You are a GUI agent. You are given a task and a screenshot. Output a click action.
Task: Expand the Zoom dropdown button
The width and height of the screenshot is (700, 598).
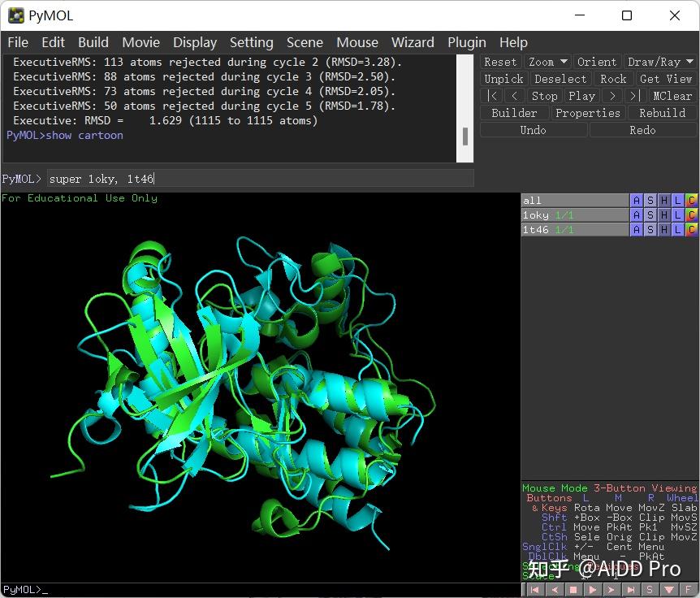point(547,62)
